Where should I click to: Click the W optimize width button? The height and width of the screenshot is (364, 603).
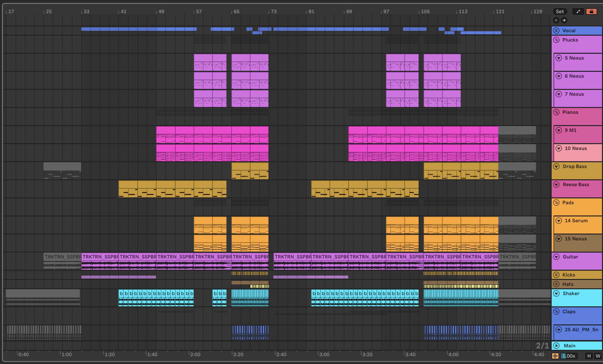click(x=598, y=356)
